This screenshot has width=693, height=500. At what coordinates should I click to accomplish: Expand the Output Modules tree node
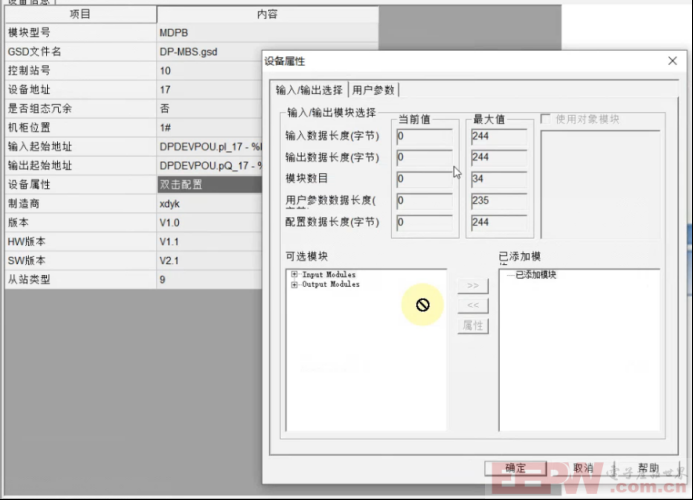[294, 285]
